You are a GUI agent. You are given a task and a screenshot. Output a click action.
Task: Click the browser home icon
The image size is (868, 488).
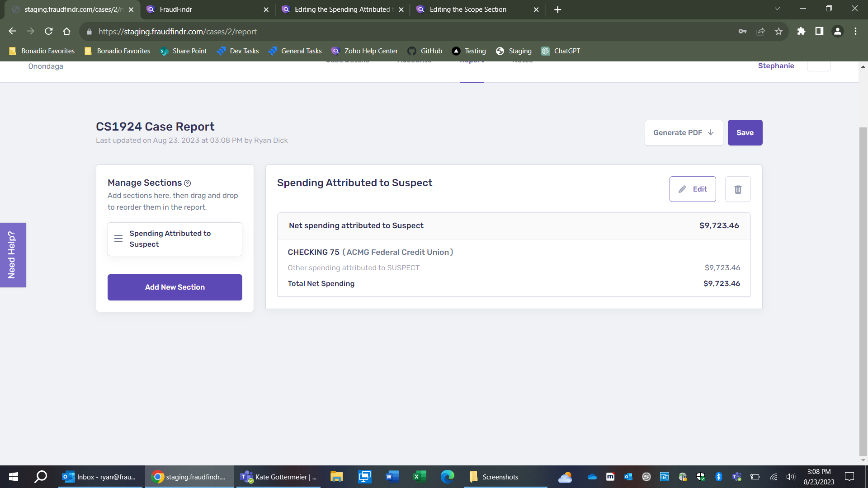tap(67, 31)
